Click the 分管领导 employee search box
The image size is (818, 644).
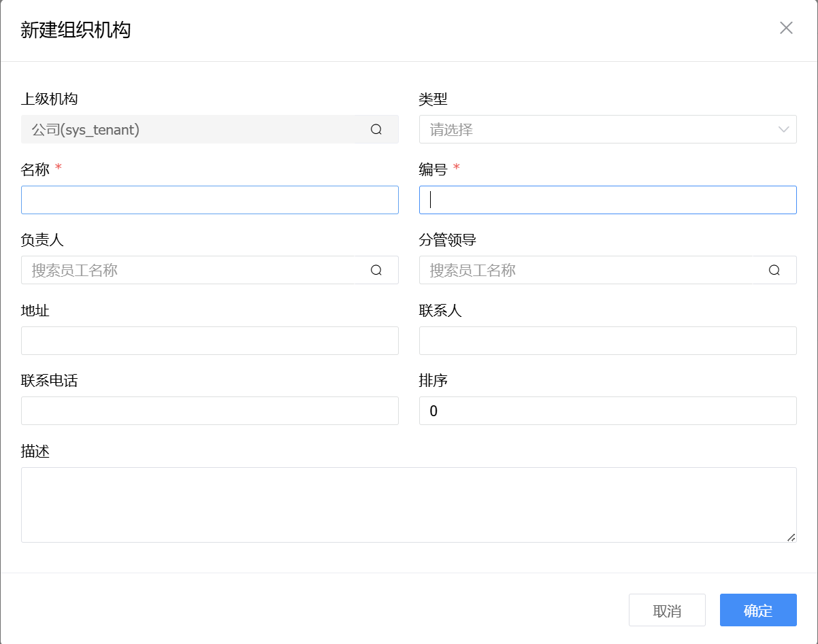(592, 270)
